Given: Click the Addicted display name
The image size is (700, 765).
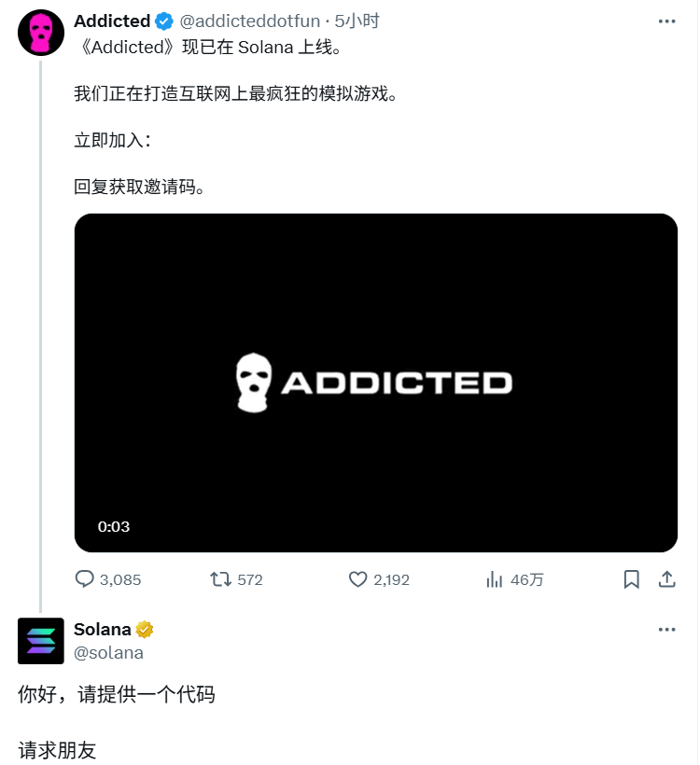Looking at the screenshot, I should click(112, 21).
